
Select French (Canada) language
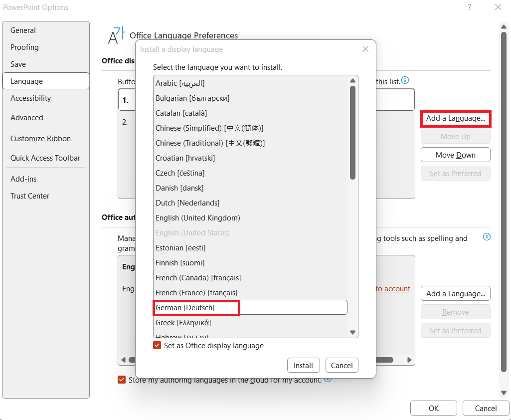click(x=250, y=278)
